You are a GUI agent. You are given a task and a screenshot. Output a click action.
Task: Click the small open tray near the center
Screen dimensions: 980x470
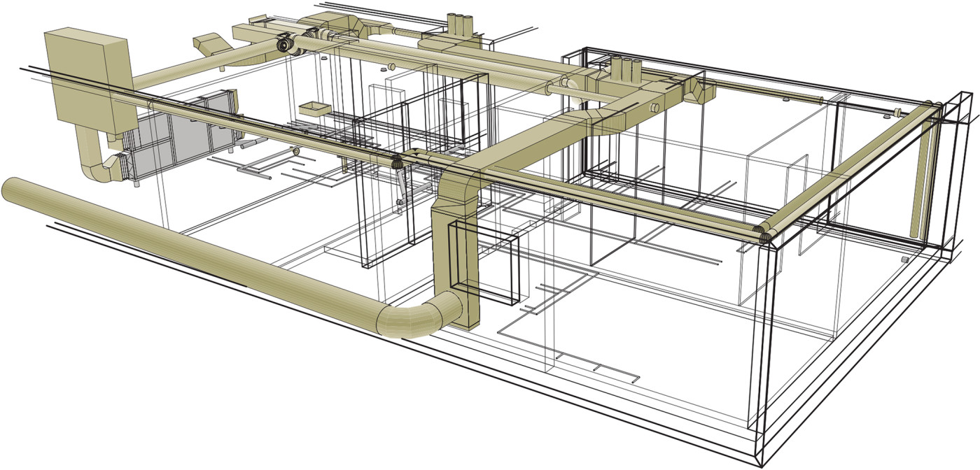(314, 108)
